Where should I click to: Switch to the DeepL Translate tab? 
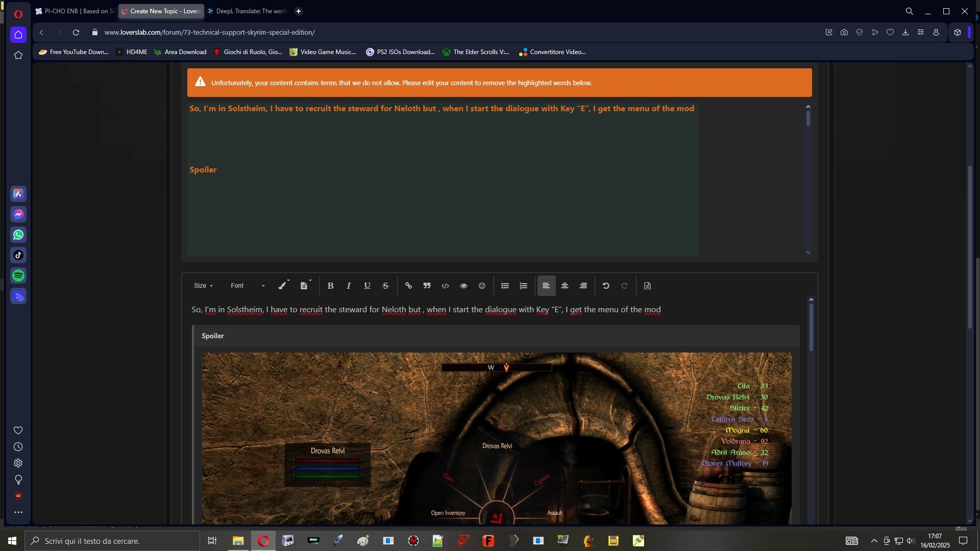(x=248, y=11)
